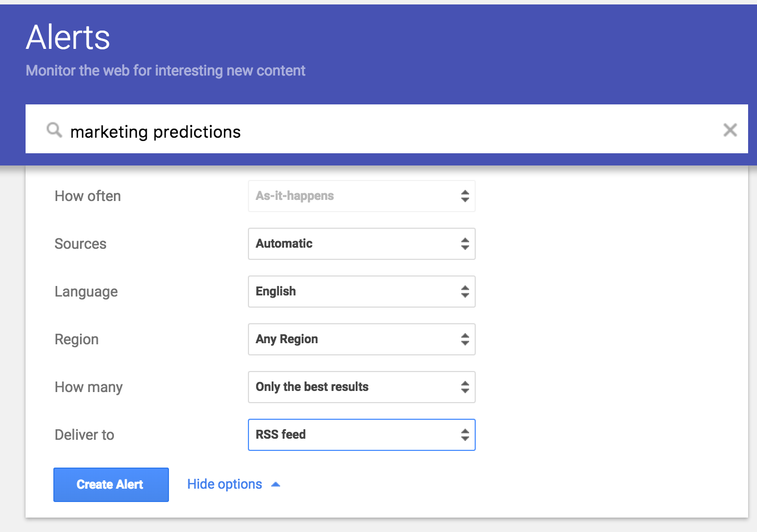
Task: Click the Hide options collapse arrow
Action: tap(276, 485)
